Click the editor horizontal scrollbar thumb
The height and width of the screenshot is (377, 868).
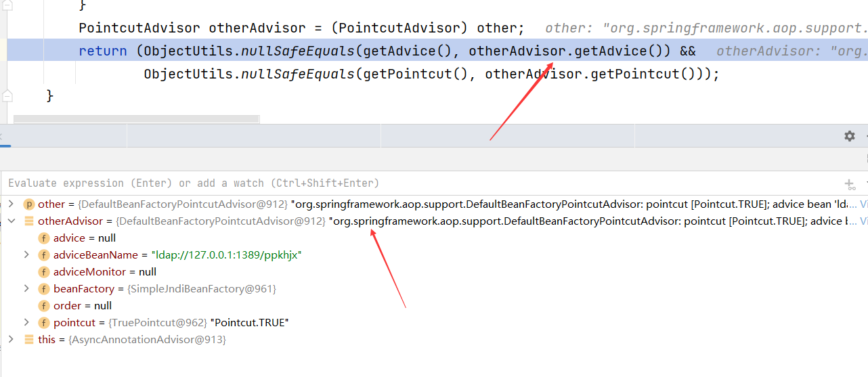click(136, 119)
